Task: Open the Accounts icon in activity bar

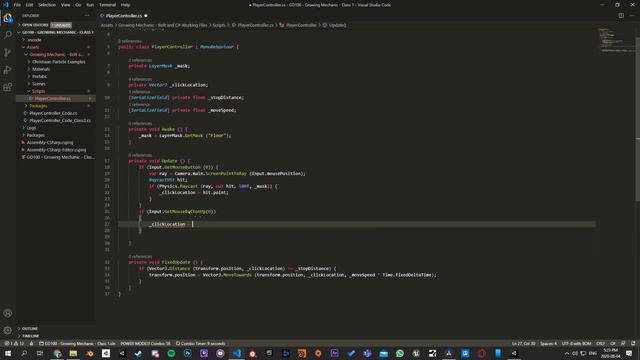Action: pos(7,313)
